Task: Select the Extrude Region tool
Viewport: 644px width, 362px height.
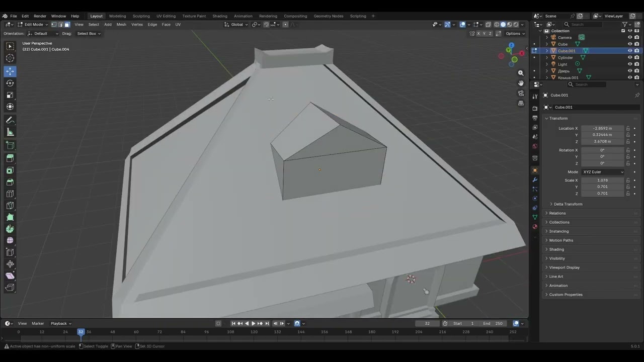Action: click(10, 158)
